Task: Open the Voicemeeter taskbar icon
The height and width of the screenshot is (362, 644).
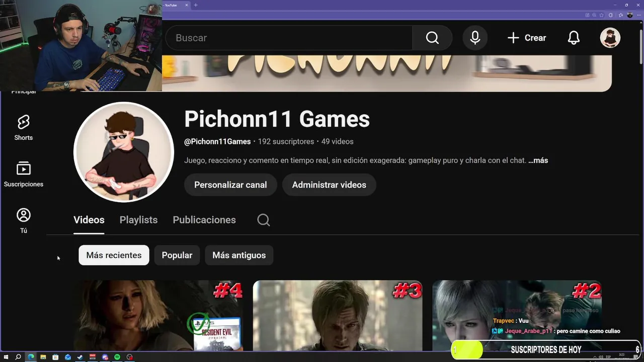Action: [93, 357]
